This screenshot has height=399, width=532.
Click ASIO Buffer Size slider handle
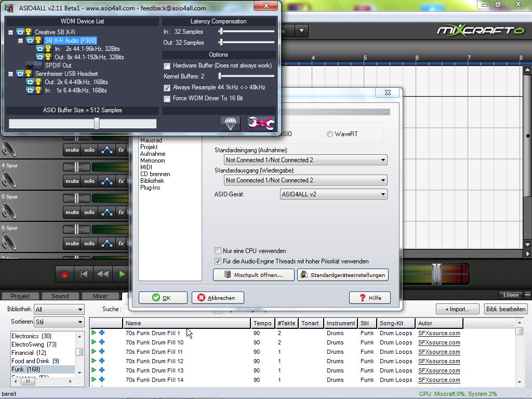tap(97, 124)
